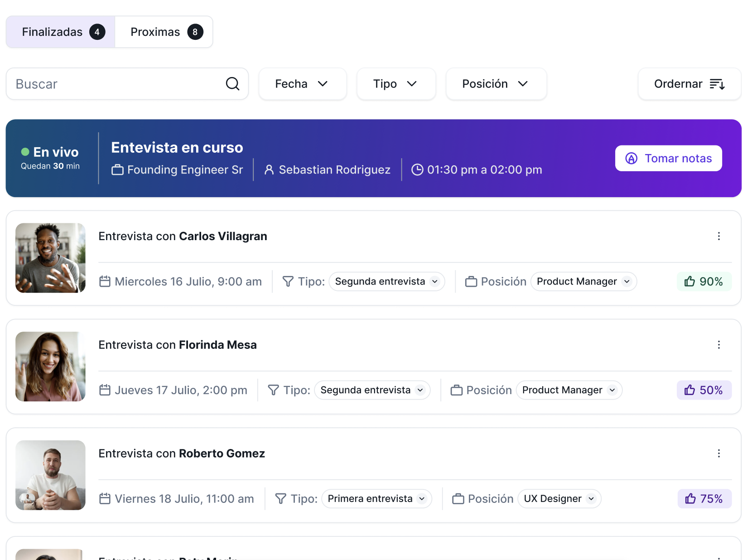Viewport: 742px width, 560px height.
Task: Open the three-dot menu on Florinda Mesa's card
Action: tap(718, 345)
